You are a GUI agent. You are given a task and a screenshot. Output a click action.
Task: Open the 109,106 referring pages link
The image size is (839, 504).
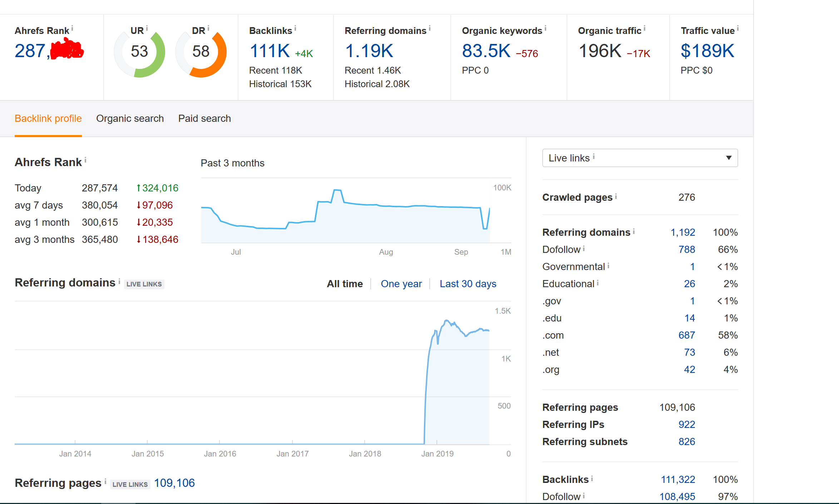pyautogui.click(x=174, y=483)
